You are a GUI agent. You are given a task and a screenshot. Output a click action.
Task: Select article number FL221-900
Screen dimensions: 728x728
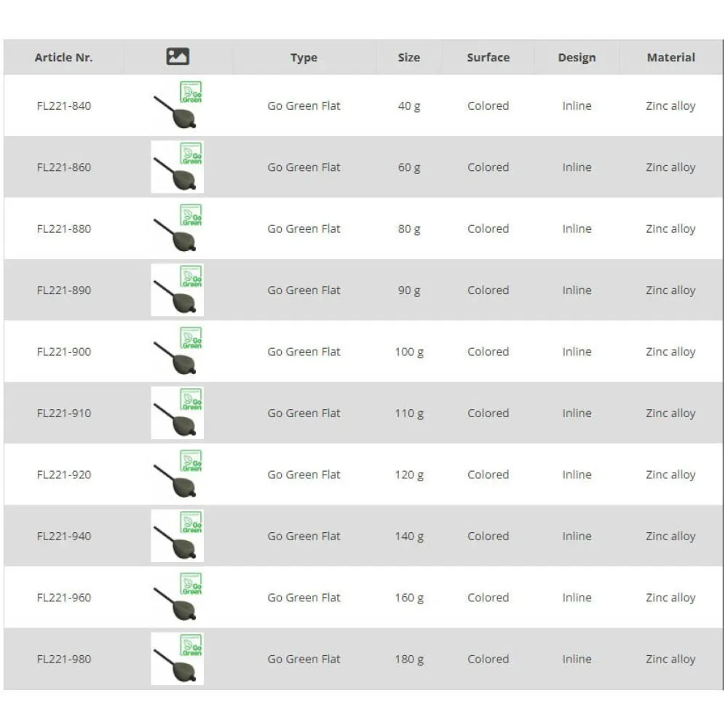coord(64,352)
